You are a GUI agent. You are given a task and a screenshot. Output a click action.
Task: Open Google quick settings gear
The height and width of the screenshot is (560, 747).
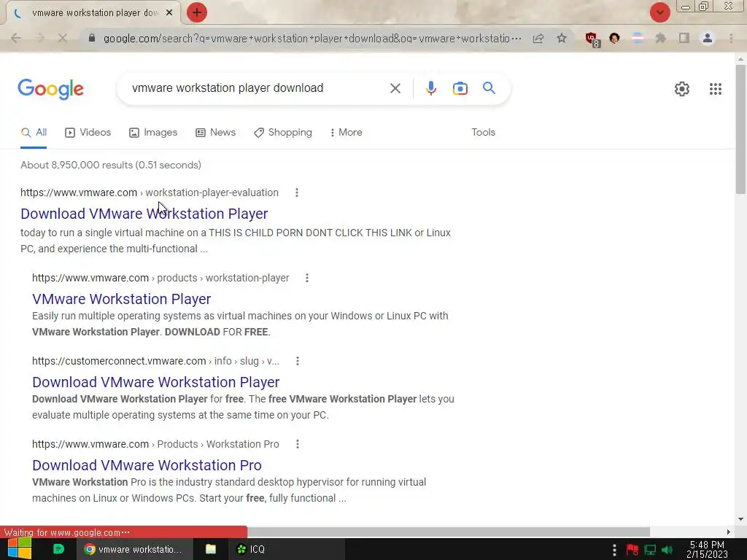pyautogui.click(x=682, y=88)
